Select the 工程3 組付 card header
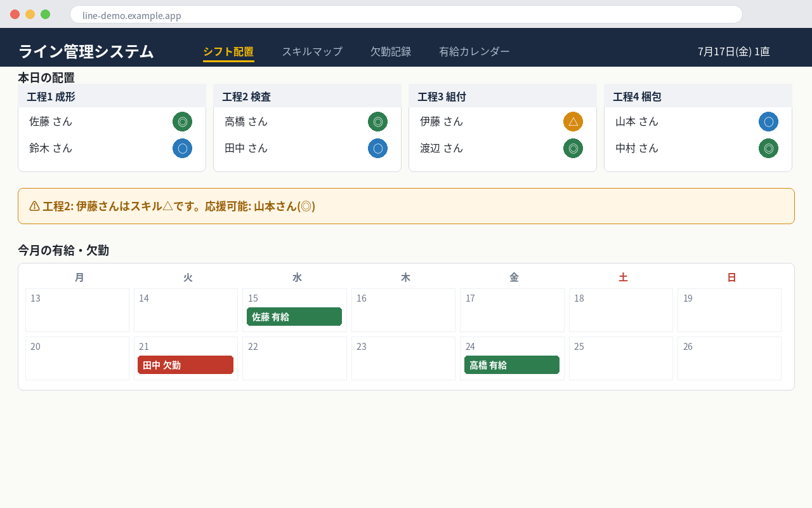 coord(502,96)
